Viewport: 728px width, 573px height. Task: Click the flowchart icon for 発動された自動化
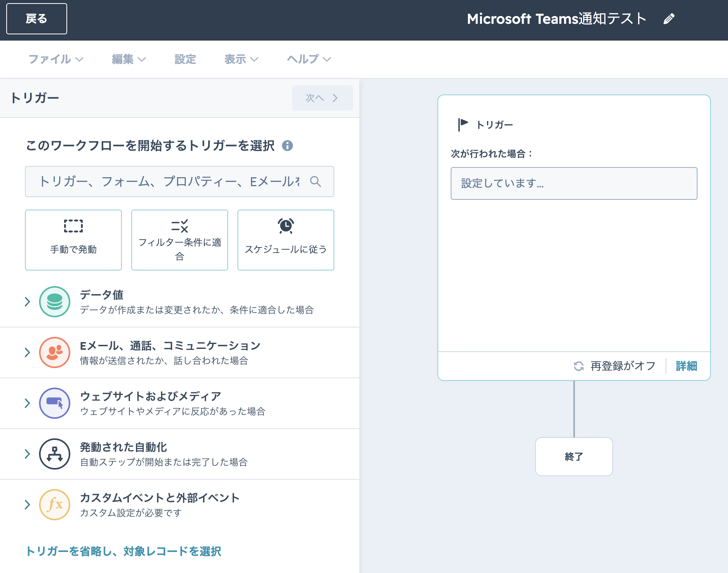[x=55, y=454]
